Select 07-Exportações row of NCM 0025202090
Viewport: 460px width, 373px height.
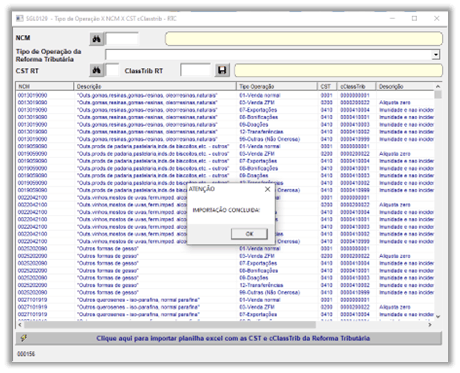(225, 263)
